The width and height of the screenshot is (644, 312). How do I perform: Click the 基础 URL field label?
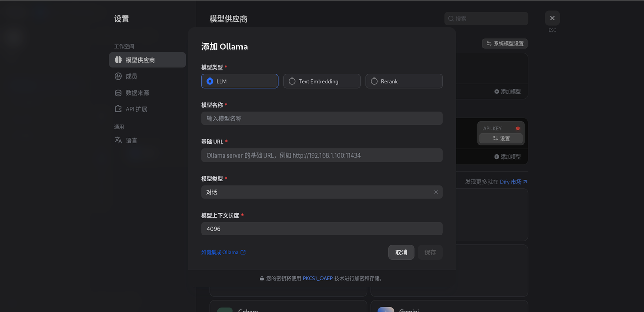(x=212, y=142)
